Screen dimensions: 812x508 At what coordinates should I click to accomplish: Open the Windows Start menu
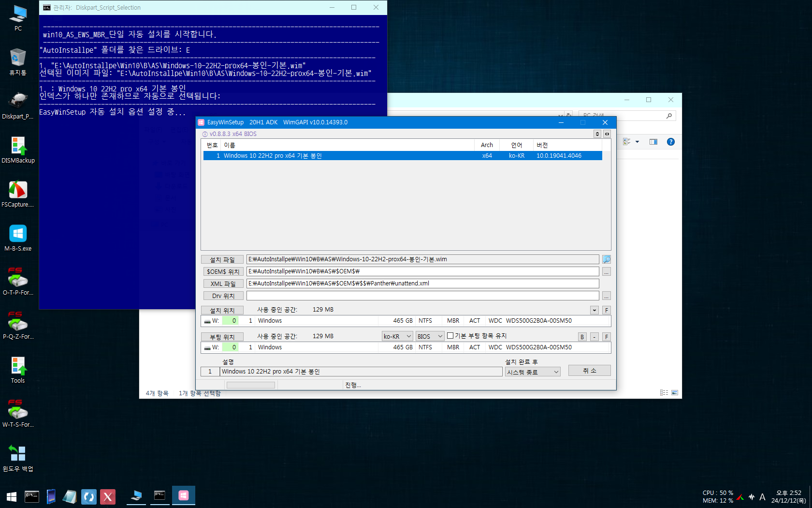12,496
